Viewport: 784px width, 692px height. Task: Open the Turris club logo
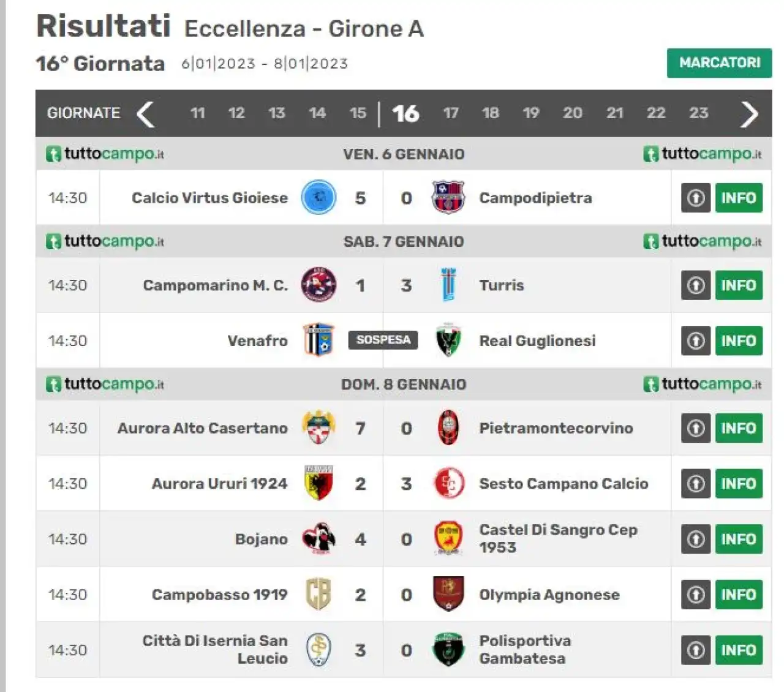pos(448,285)
